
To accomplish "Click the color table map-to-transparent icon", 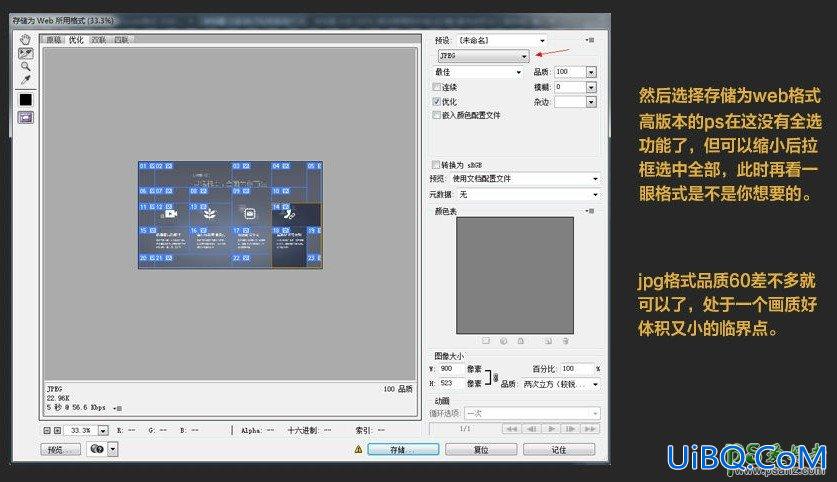I will (486, 341).
